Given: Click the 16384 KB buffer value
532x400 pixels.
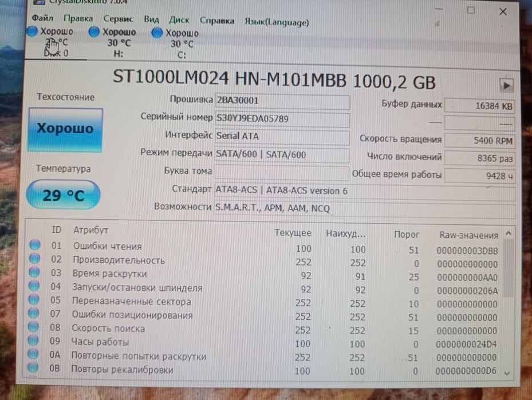Looking at the screenshot, I should 479,106.
